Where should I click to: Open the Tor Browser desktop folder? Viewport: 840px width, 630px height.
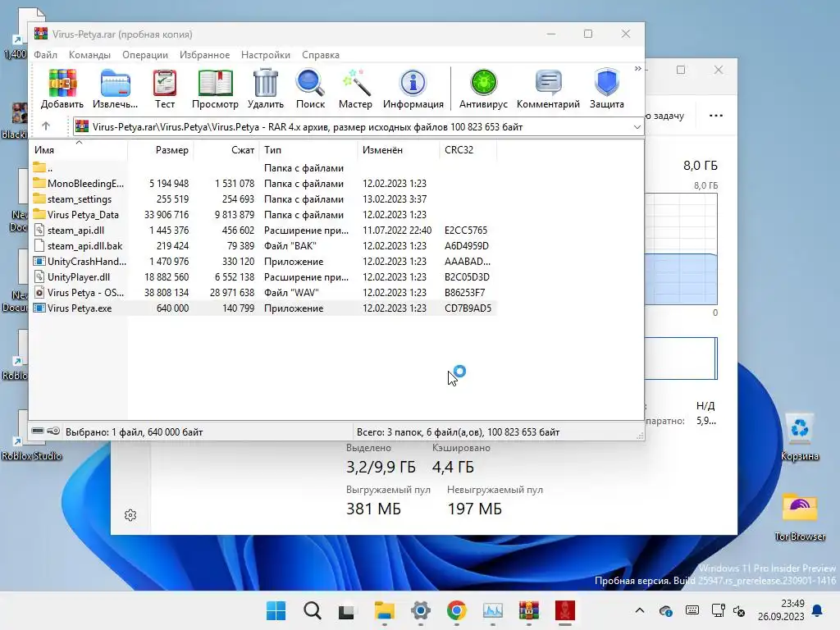tap(799, 517)
